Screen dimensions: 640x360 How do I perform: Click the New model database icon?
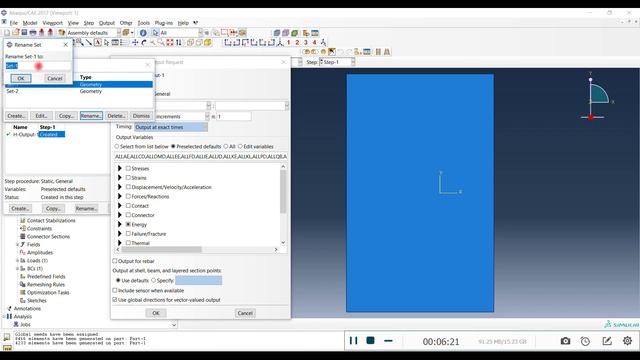click(7, 33)
